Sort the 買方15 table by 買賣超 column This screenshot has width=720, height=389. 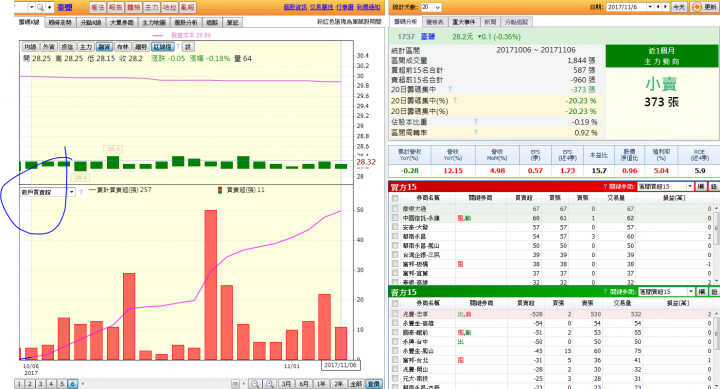pos(524,198)
